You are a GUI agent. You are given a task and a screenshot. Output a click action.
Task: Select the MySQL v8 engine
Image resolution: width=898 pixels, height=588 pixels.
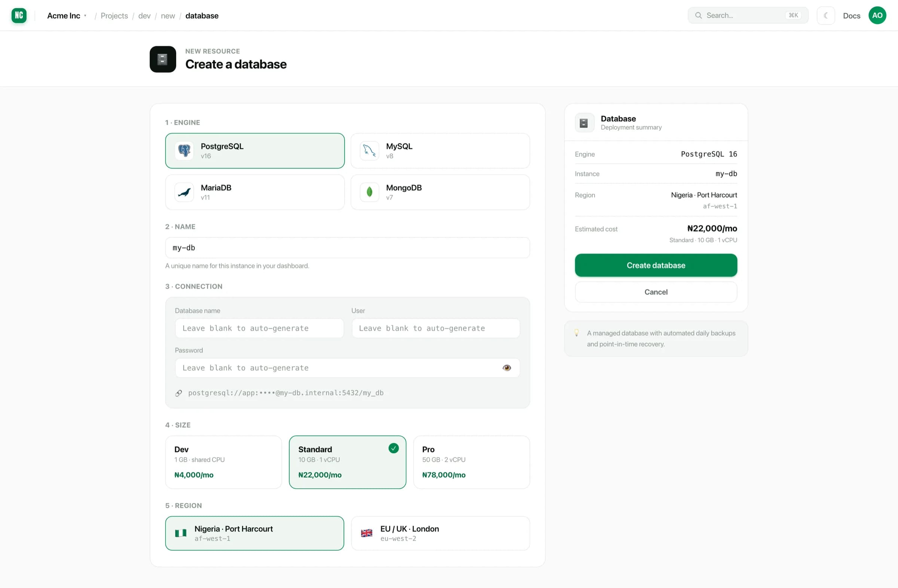(440, 151)
